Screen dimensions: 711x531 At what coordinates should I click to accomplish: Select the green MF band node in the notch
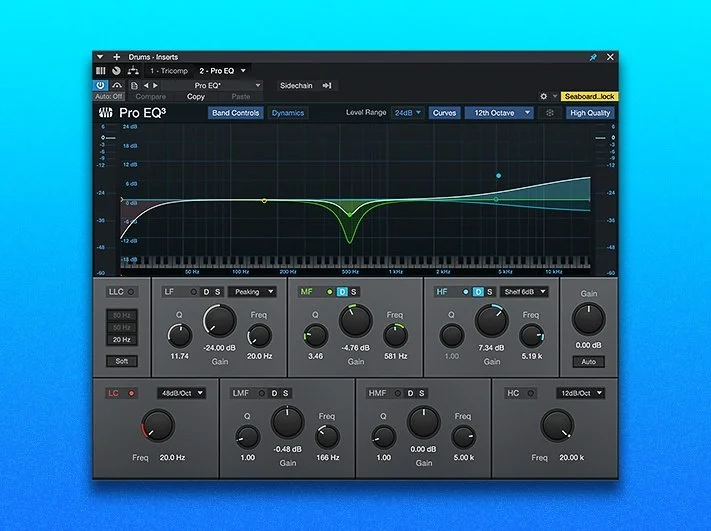pos(350,215)
